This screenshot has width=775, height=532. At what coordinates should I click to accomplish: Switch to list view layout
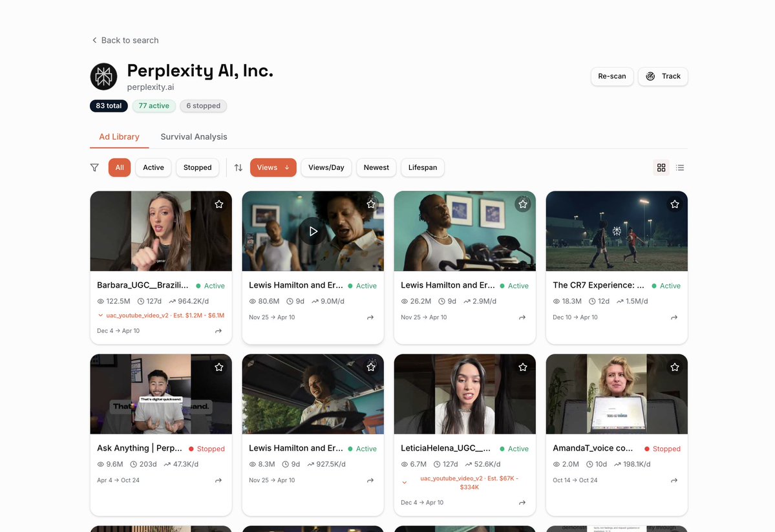tap(680, 167)
